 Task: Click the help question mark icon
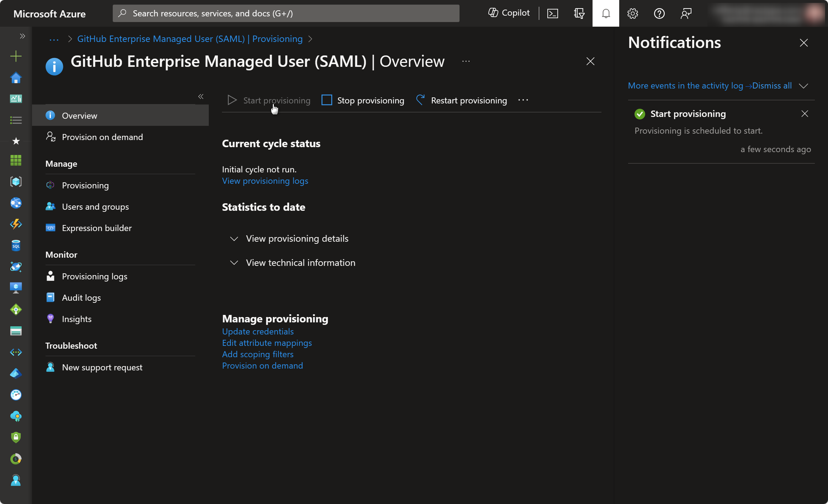pos(659,14)
